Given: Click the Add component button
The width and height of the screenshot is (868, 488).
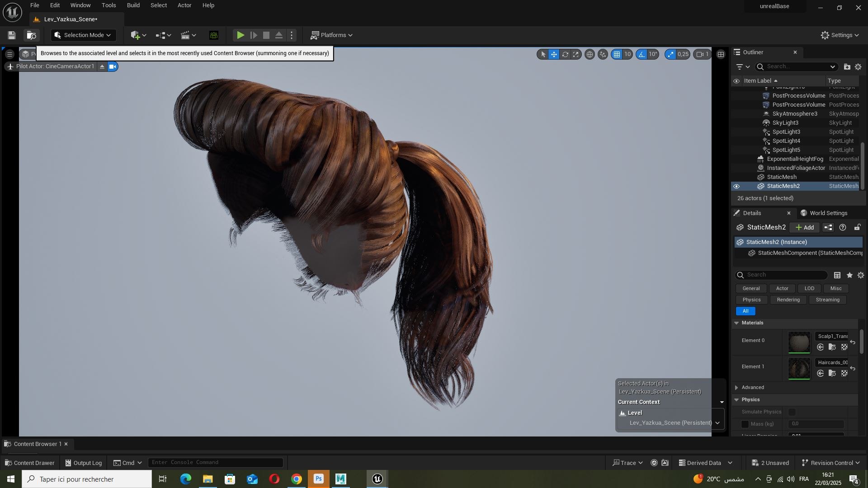Looking at the screenshot, I should click(805, 228).
